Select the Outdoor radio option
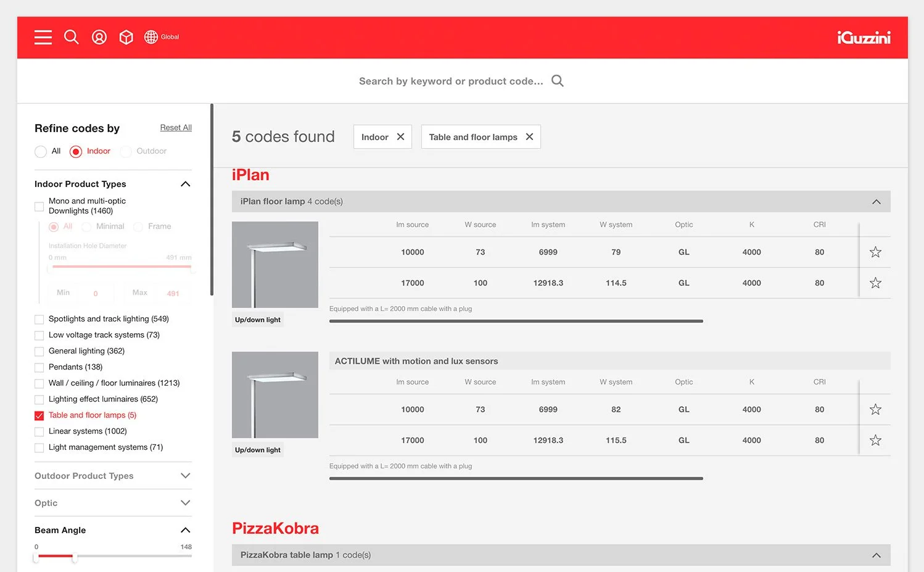Screen dimensions: 924x572 (126, 151)
